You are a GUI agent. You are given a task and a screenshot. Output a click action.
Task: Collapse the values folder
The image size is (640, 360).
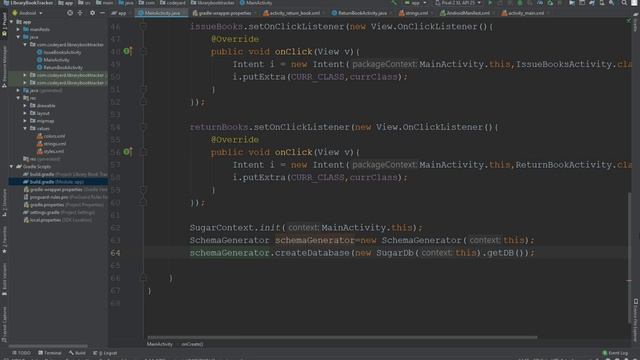coord(25,129)
